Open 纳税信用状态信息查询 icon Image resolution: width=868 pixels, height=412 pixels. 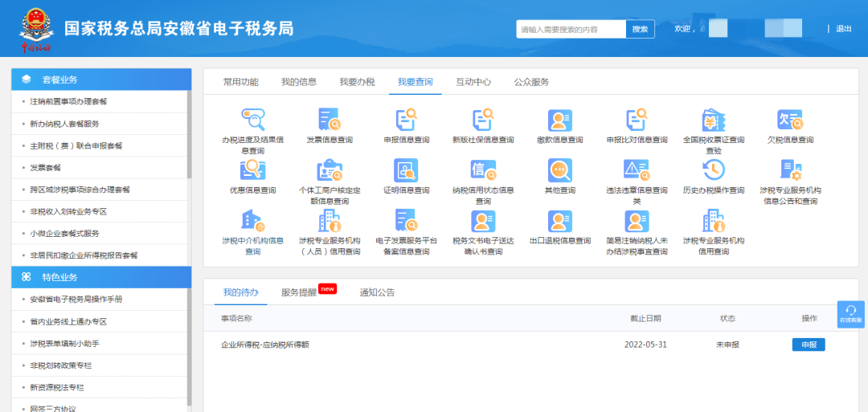point(483,170)
